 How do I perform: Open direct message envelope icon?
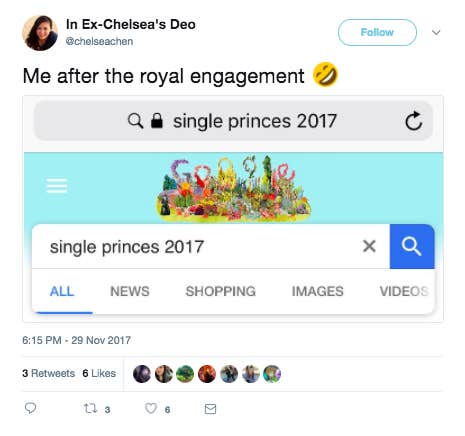click(x=210, y=409)
